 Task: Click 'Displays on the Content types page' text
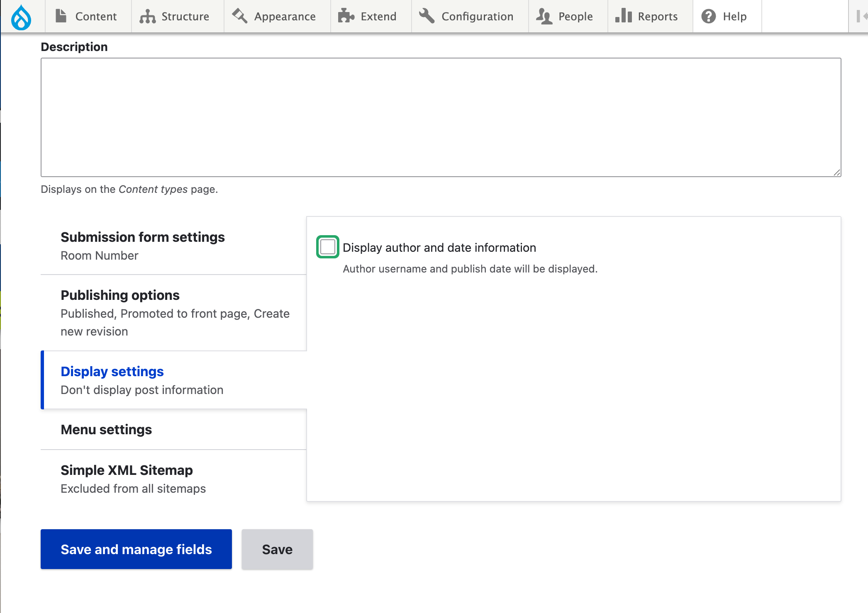[x=129, y=189]
